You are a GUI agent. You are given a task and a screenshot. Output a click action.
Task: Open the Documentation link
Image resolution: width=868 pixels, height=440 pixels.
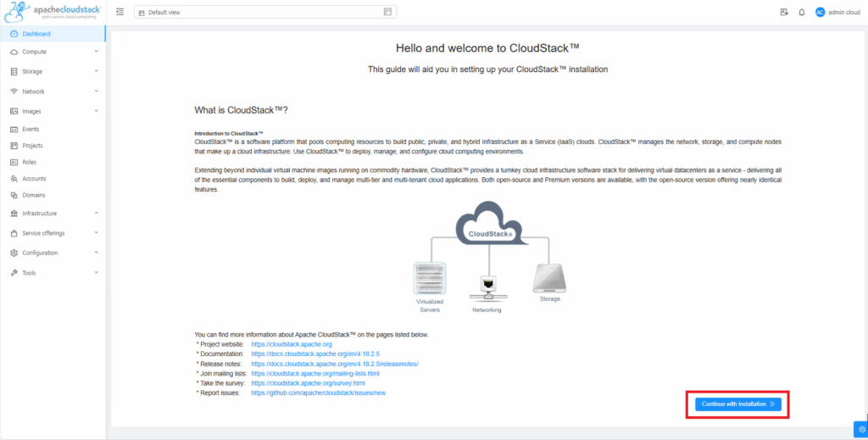(315, 354)
